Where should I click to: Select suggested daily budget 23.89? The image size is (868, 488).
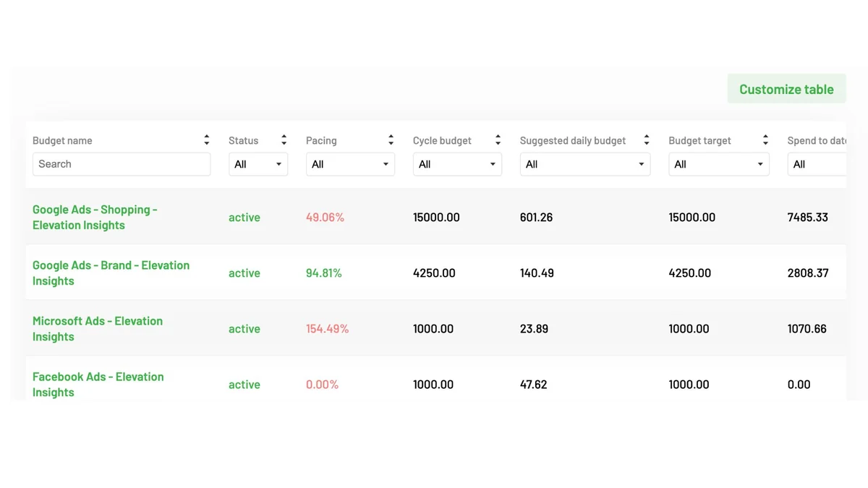pyautogui.click(x=534, y=328)
